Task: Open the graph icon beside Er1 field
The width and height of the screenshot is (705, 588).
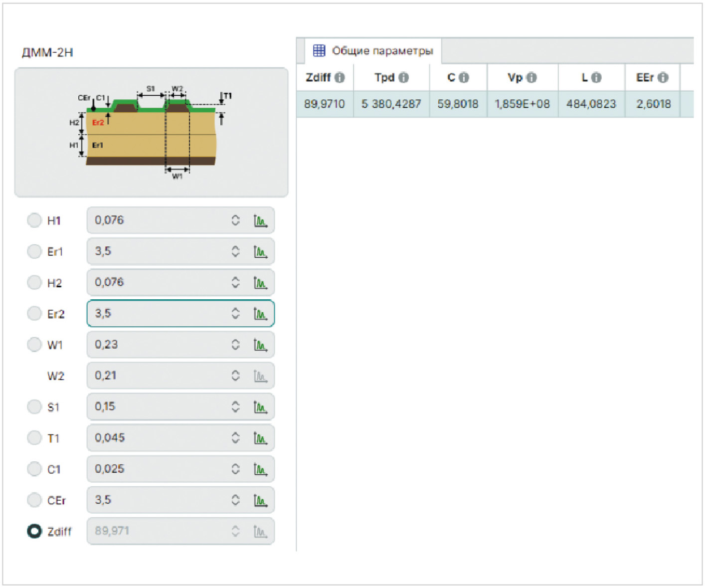Action: 260,251
